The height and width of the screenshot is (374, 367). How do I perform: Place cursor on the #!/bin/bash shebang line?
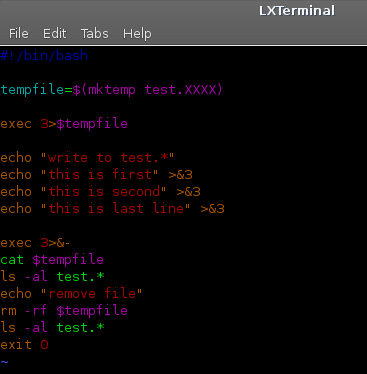point(44,55)
